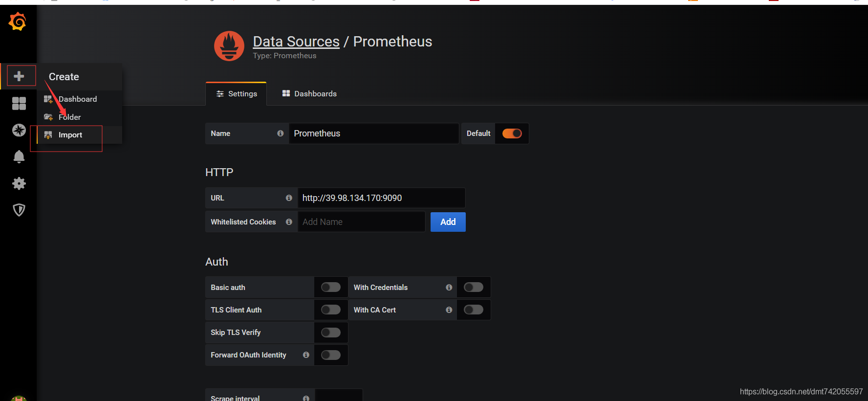Open the Explore compass icon
Image resolution: width=868 pixels, height=401 pixels.
click(19, 130)
